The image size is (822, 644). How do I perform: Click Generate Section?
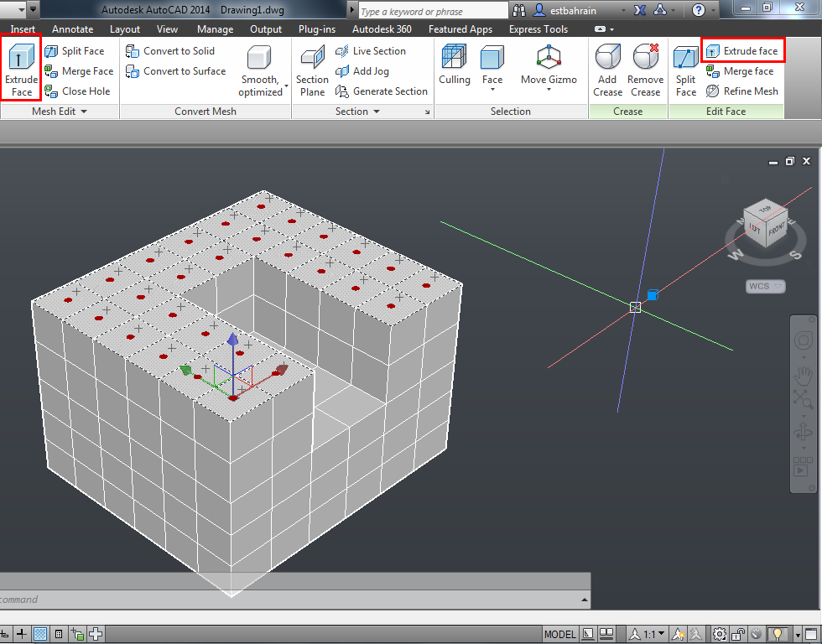click(381, 91)
